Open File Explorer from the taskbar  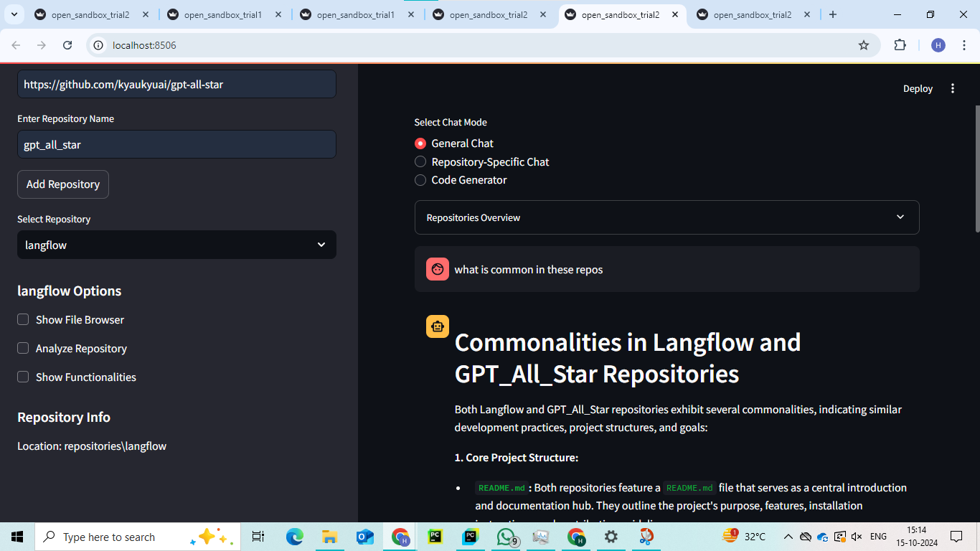tap(330, 537)
